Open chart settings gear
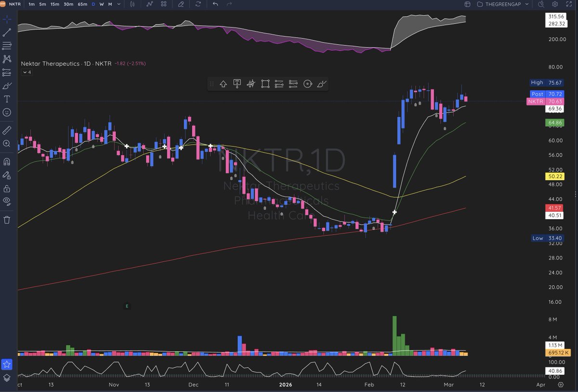Screen dimensions: 578x392 [555, 4]
